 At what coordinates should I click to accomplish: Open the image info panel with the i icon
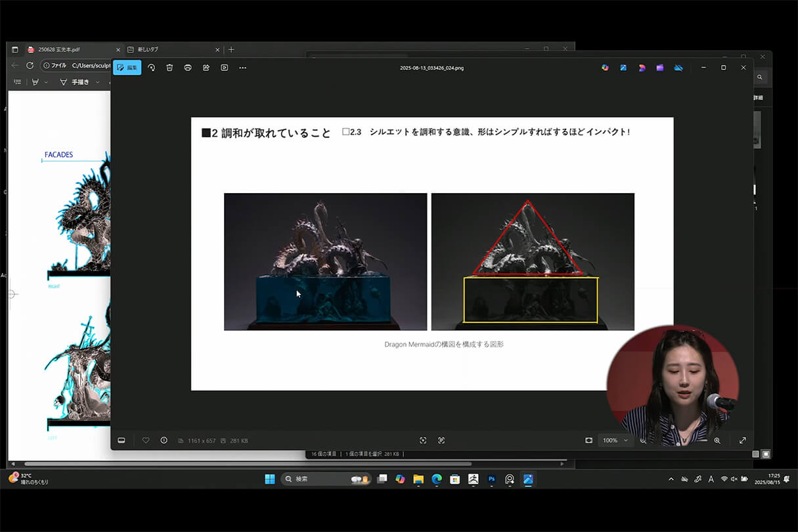(164, 440)
